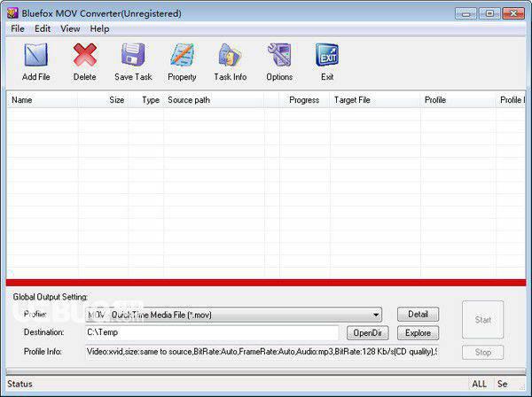Screen dimensions: 532x397
Task: Click the Start button
Action: click(x=483, y=320)
